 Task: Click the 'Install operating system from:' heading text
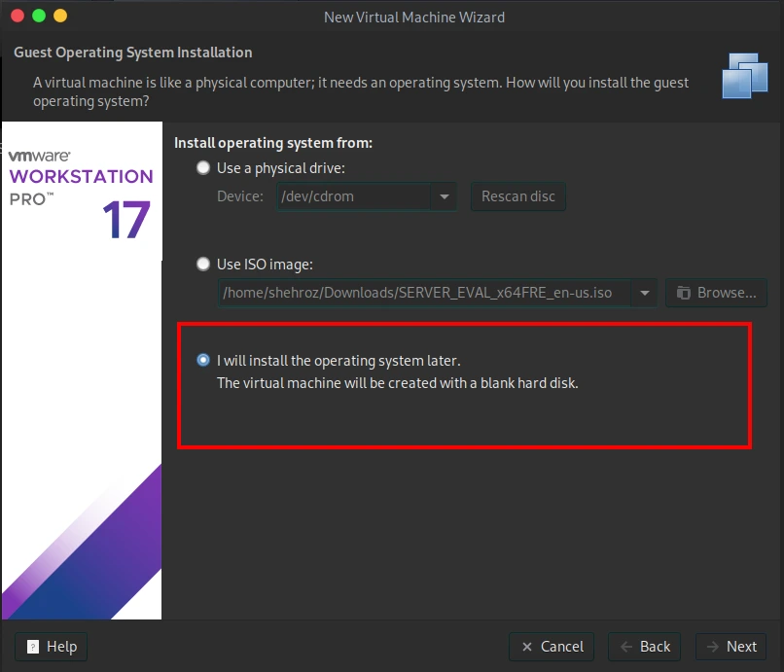tap(273, 143)
